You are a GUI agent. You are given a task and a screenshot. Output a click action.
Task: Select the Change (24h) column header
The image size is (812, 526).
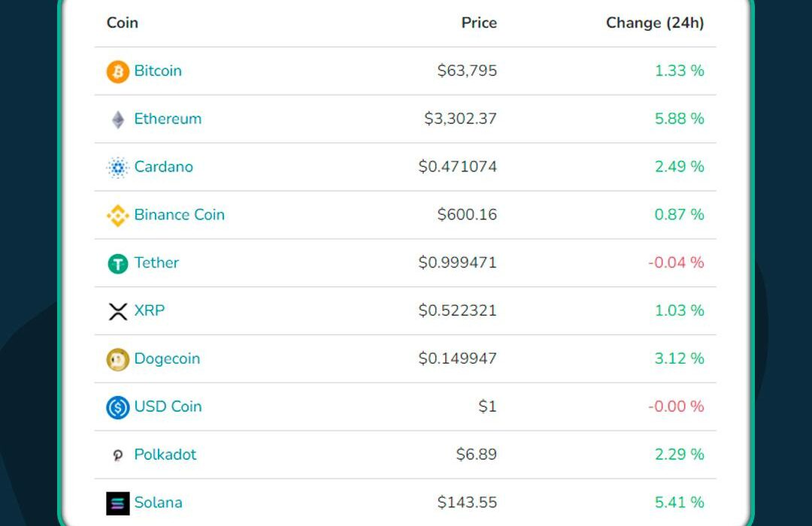tap(655, 23)
